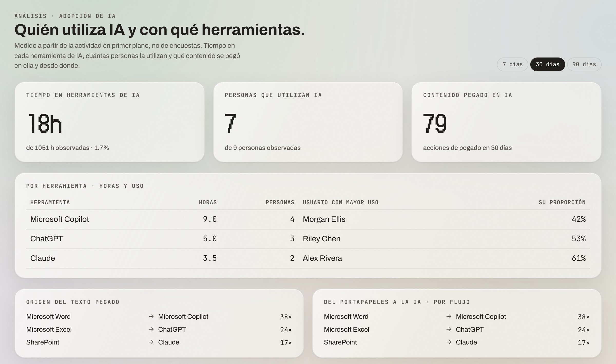Click the HERRAMIENTA column header
Screen dimensions: 616x364
tap(50, 202)
